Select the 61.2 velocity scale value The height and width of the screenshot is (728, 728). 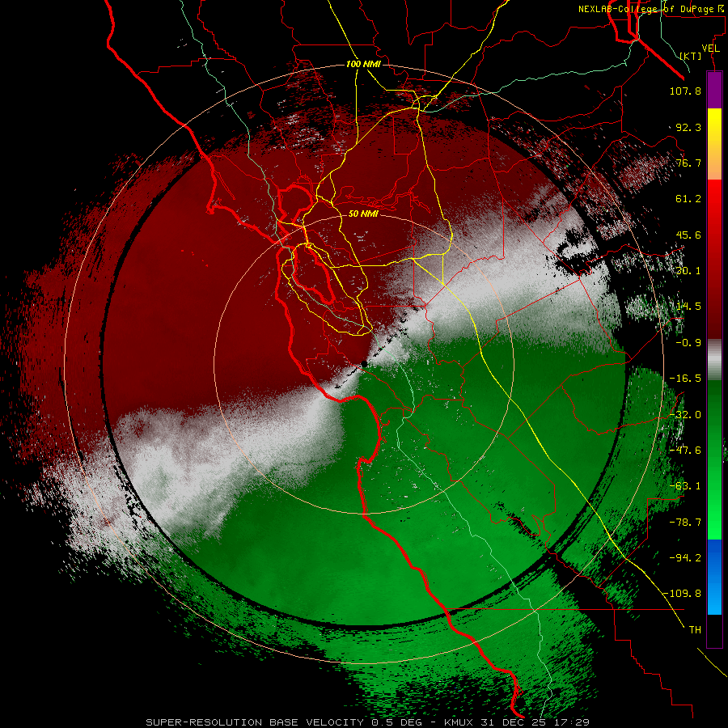(x=688, y=199)
